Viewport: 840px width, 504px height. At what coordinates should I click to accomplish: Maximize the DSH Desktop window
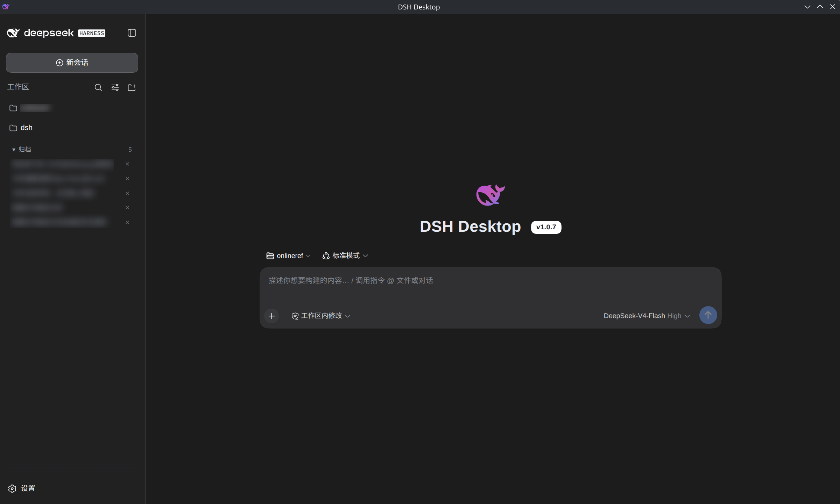[820, 7]
